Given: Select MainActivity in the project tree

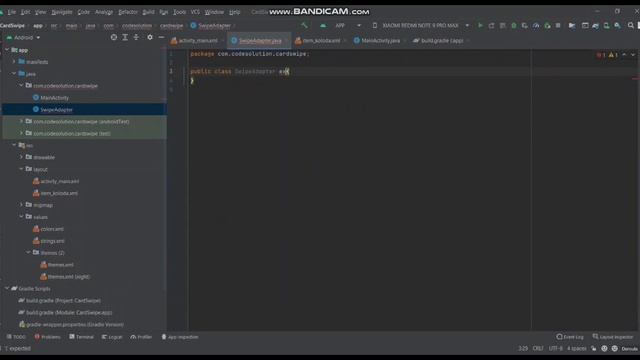Looking at the screenshot, I should pyautogui.click(x=54, y=98).
